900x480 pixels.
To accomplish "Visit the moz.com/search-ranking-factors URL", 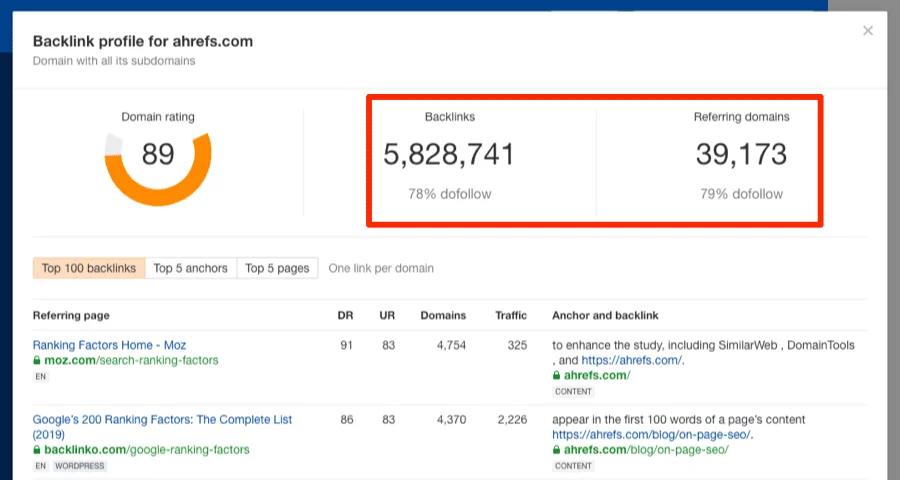I will click(x=131, y=360).
